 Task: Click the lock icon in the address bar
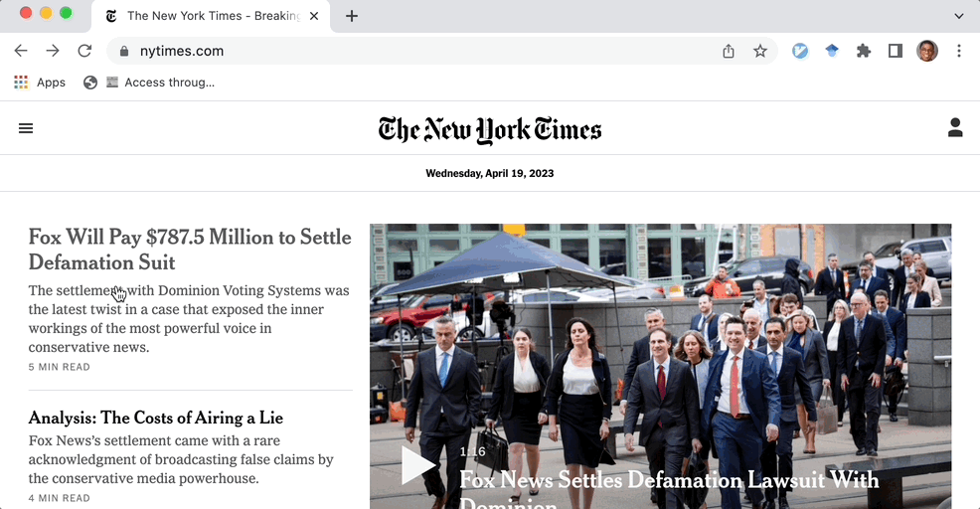(x=124, y=52)
